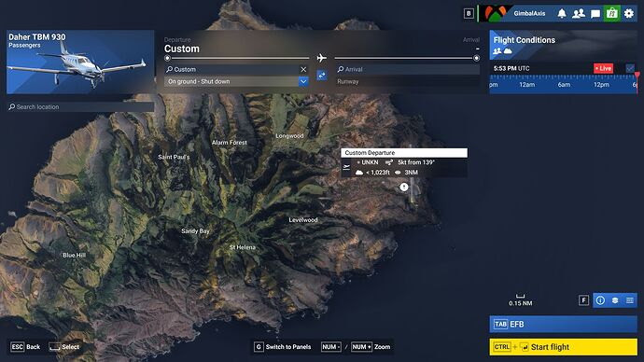Click the 6am mark on time slider
The width and height of the screenshot is (644, 362).
click(564, 85)
